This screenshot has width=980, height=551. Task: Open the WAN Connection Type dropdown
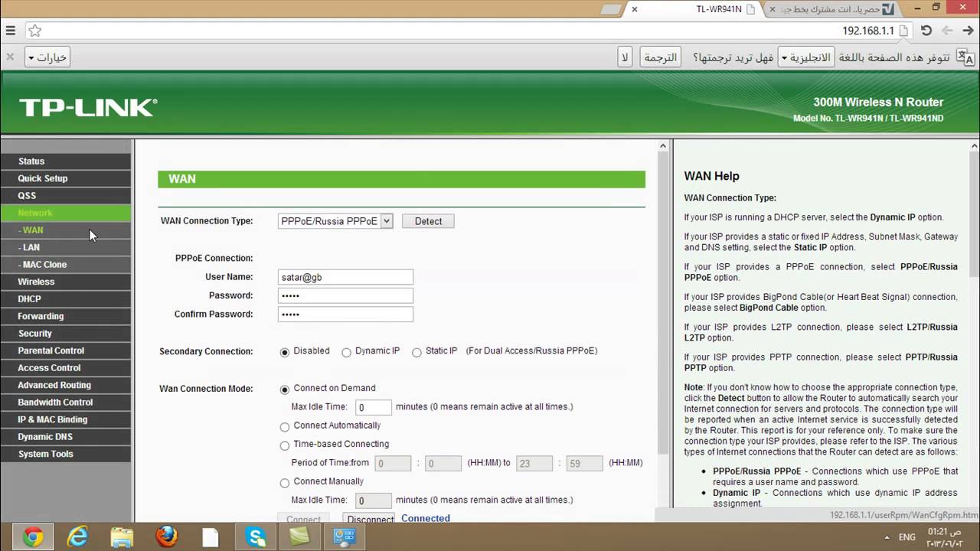(x=335, y=221)
